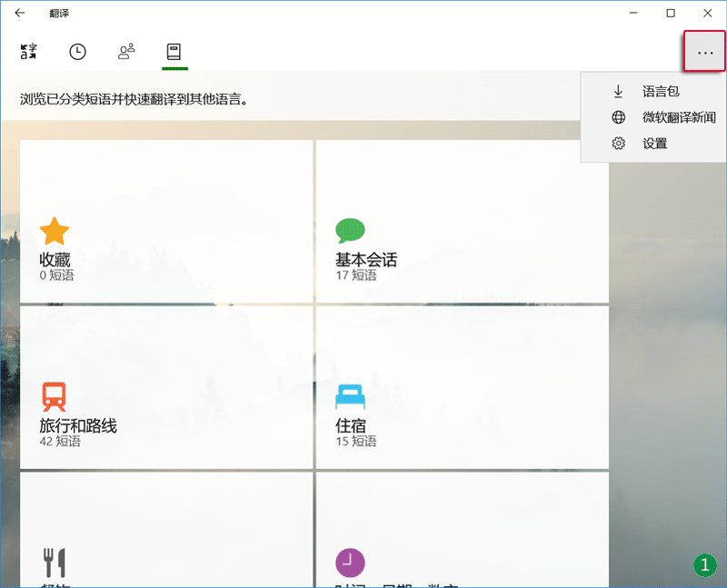727x588 pixels.
Task: Click the blue bed icon
Action: click(x=350, y=397)
